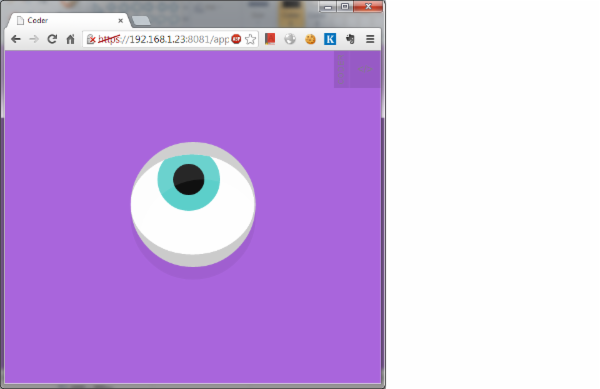Click the eyeball's black pupil
The image size is (600, 389).
click(189, 179)
